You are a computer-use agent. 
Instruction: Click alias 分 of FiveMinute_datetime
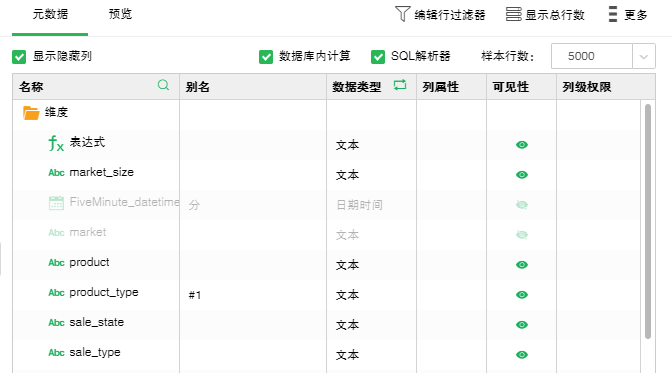[x=194, y=205]
